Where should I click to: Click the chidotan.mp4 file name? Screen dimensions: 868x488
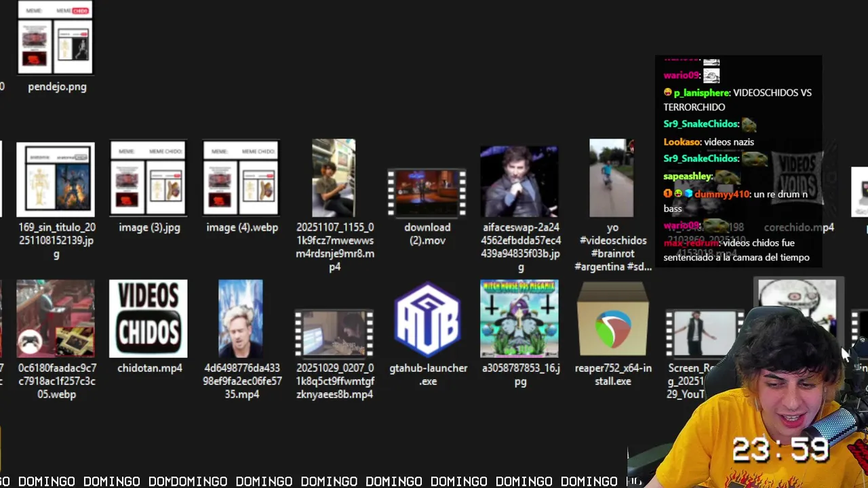click(x=150, y=368)
